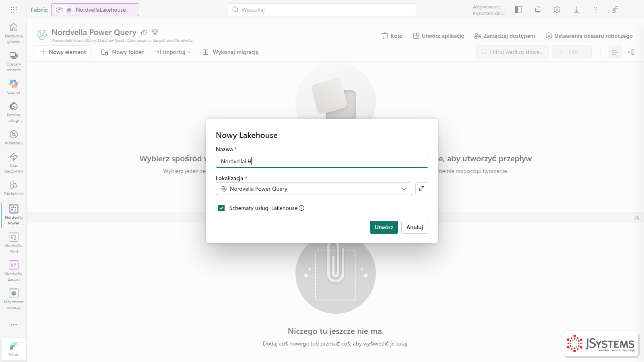Image resolution: width=644 pixels, height=362 pixels.
Task: Click Wykonaj migrację toolbar item
Action: pyautogui.click(x=231, y=52)
